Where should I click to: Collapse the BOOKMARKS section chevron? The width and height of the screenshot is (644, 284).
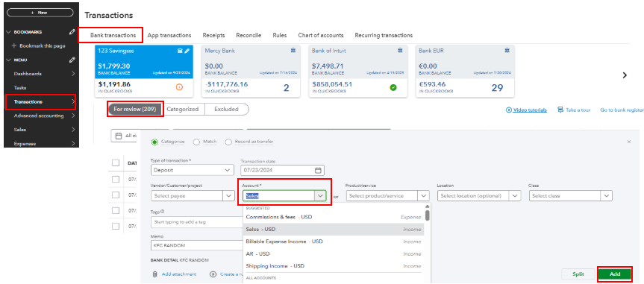9,32
